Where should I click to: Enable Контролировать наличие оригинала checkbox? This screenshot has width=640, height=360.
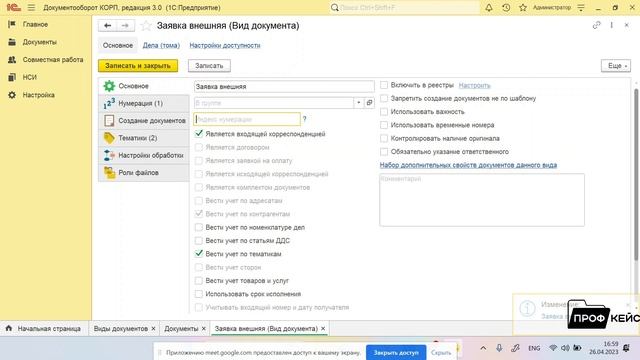pyautogui.click(x=384, y=138)
